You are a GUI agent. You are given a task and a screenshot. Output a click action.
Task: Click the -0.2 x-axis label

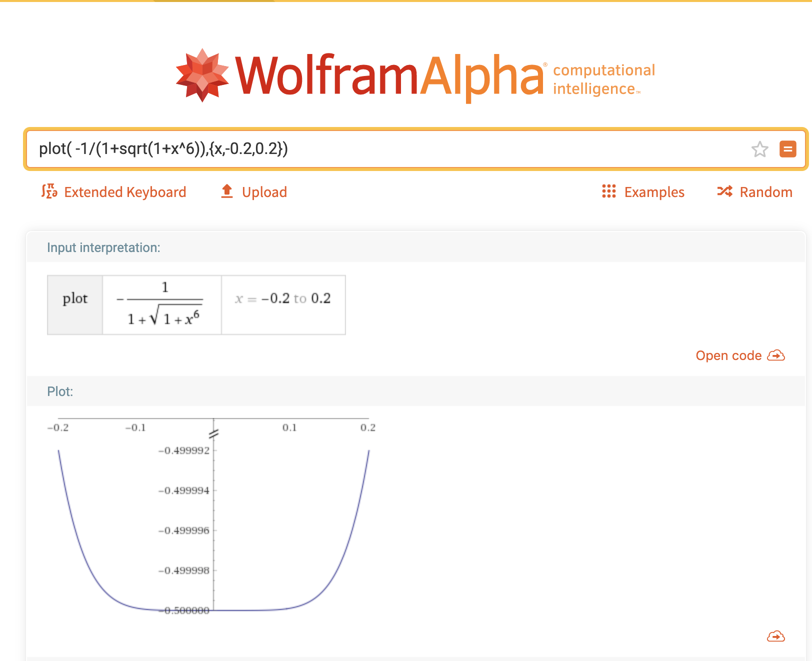[58, 427]
